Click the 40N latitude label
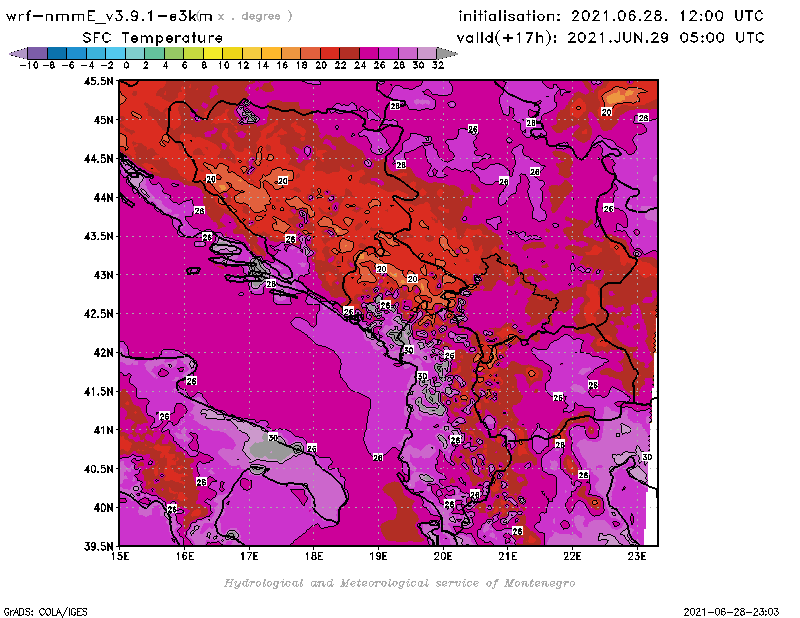 pyautogui.click(x=104, y=508)
